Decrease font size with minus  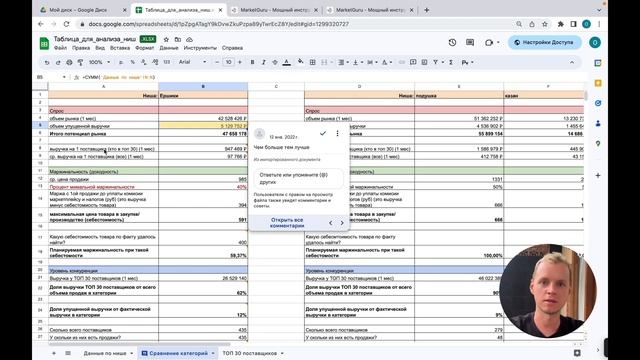(217, 62)
